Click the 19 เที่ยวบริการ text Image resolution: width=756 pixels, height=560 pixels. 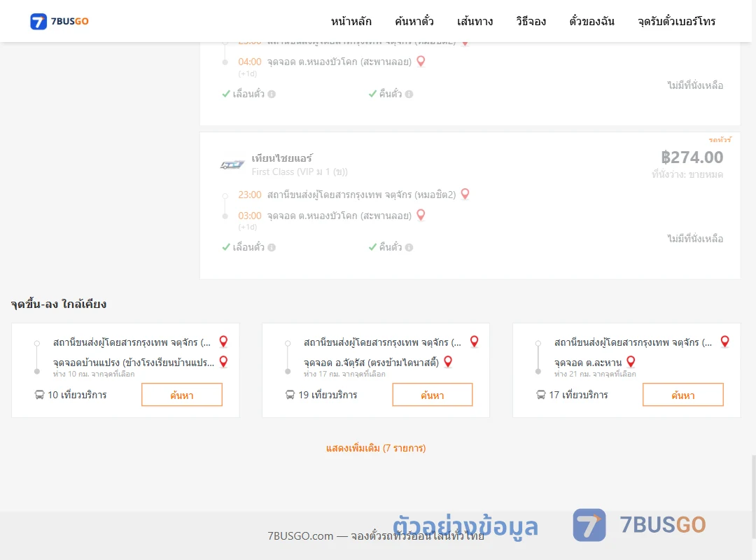[x=328, y=395]
